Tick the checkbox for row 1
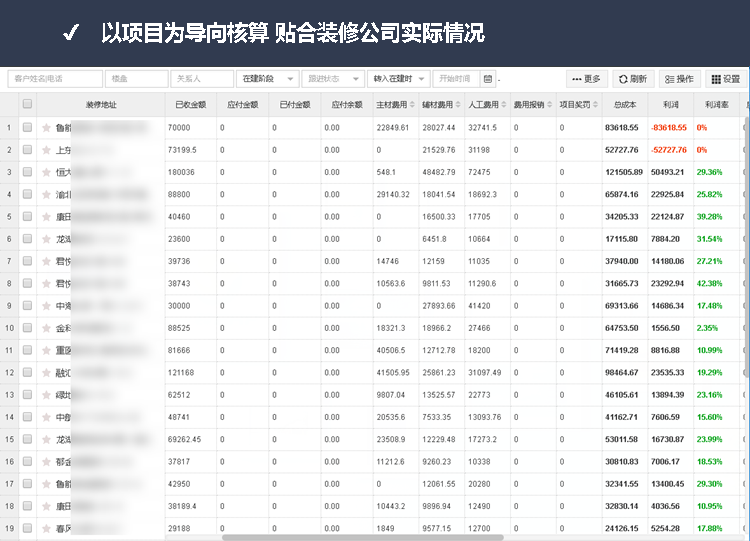Viewport: 750px width, 541px height. [x=27, y=127]
